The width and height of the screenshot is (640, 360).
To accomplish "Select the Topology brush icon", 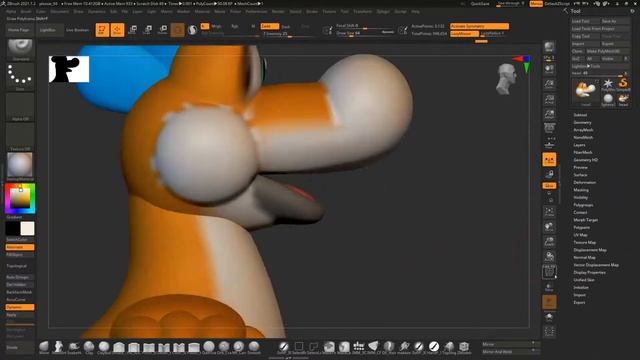I will click(x=449, y=347).
